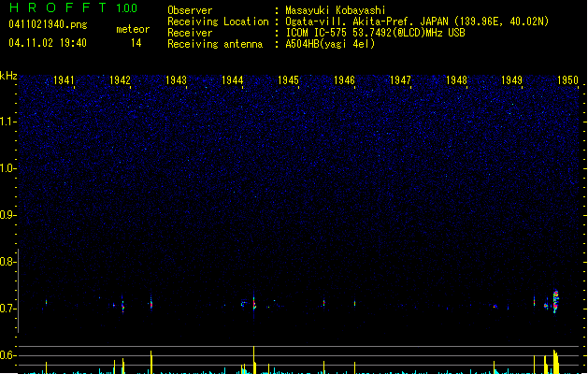588x374 pixels.
Task: Click the 'Observer' field label
Action: pos(190,10)
